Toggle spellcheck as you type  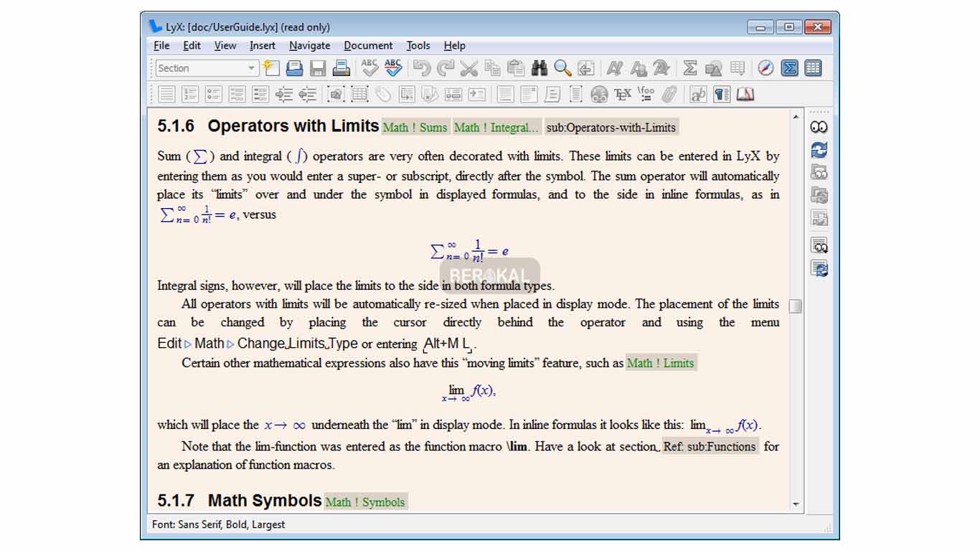(x=393, y=68)
